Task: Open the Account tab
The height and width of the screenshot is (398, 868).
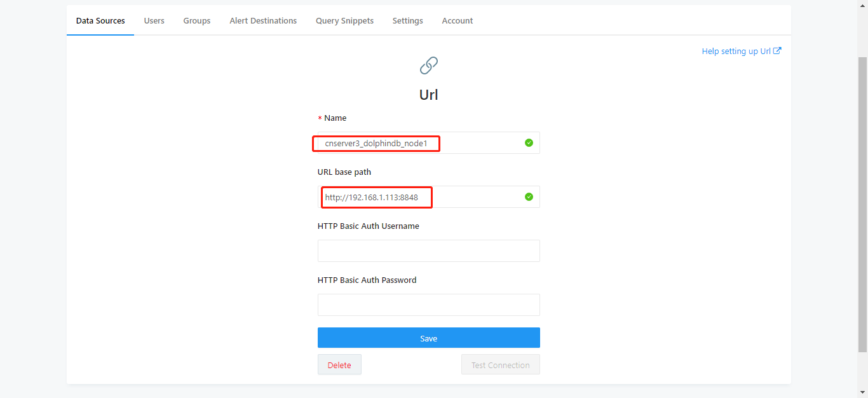Action: tap(458, 21)
